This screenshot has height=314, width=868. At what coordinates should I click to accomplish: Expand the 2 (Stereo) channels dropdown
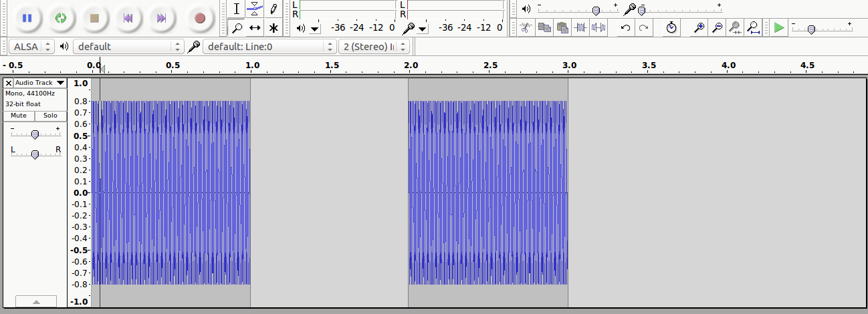click(375, 47)
